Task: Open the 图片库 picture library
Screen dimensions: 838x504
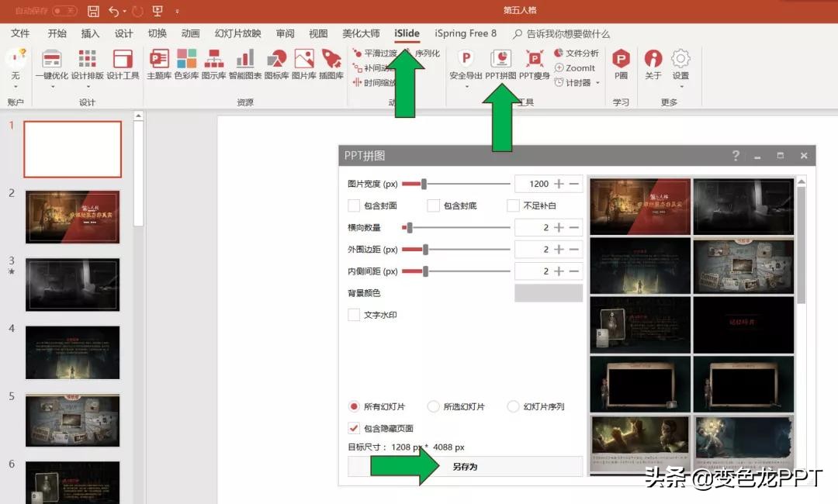Action: pos(304,64)
